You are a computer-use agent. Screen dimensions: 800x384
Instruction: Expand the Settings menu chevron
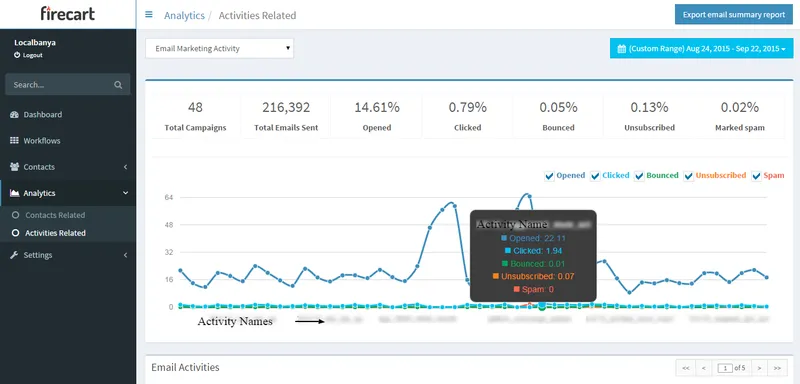126,255
